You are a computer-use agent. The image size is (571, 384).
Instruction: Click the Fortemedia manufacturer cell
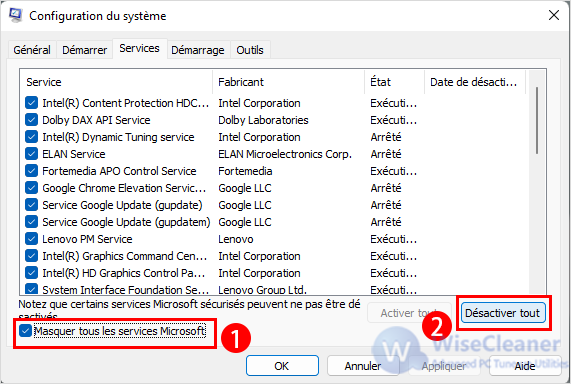245,171
